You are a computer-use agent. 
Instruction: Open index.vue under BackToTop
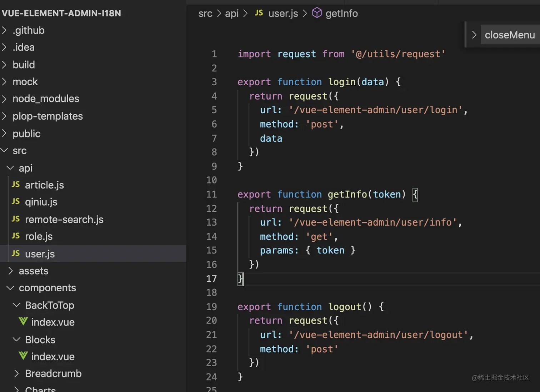tap(53, 322)
